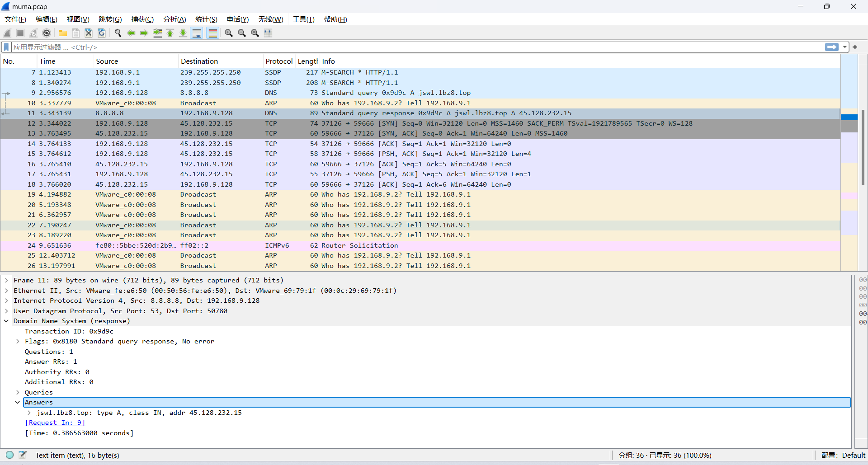
Task: Open the 分析(A) menu
Action: coord(175,19)
